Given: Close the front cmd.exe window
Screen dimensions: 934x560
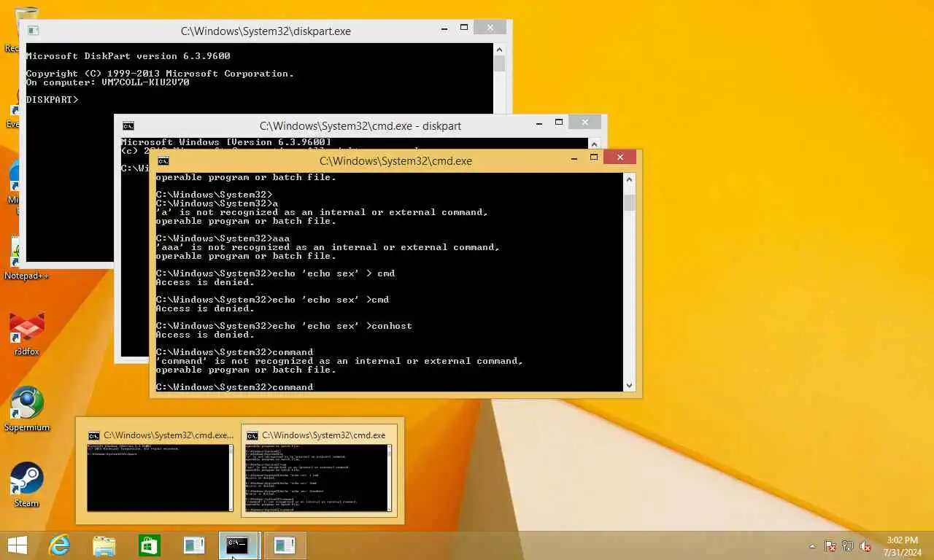Looking at the screenshot, I should point(620,157).
